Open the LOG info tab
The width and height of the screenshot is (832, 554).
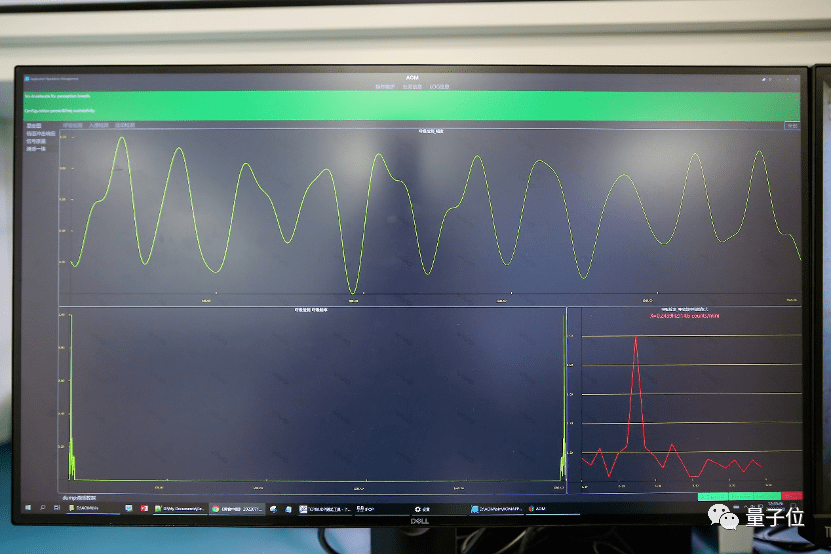pos(439,86)
